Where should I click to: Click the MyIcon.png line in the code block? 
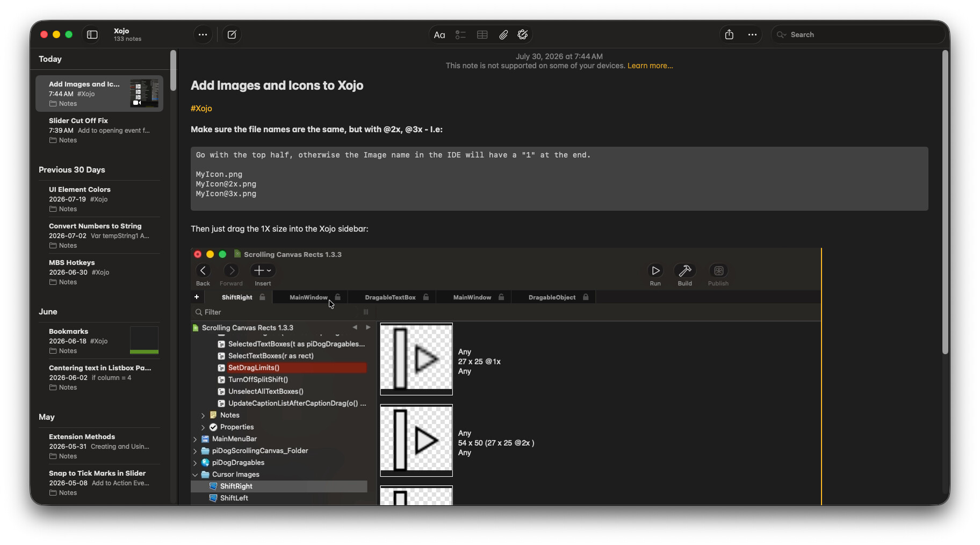[219, 174]
